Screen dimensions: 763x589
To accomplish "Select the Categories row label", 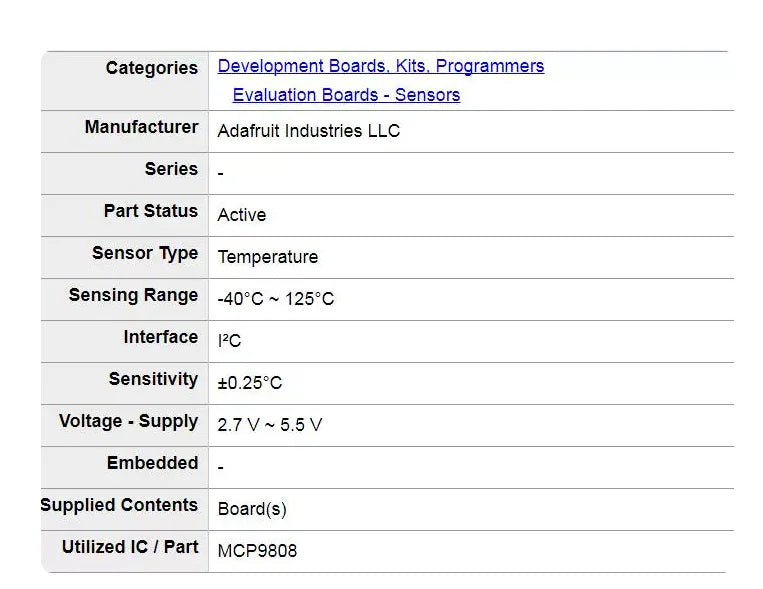I will [152, 68].
